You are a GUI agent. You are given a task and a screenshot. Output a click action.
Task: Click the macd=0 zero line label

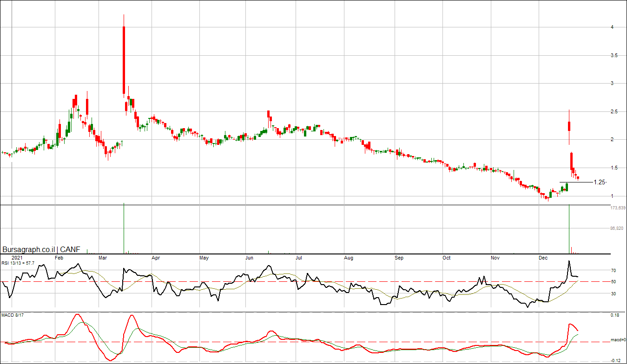tap(618, 340)
